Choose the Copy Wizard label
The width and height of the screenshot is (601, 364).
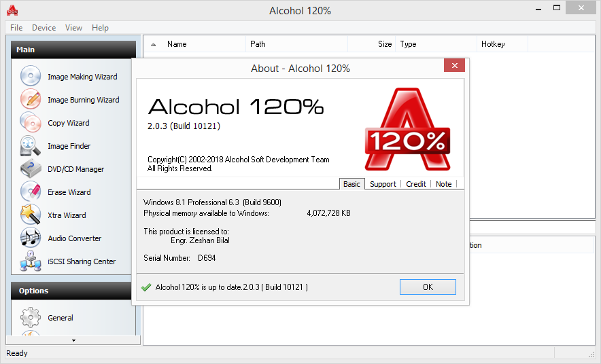pos(69,123)
